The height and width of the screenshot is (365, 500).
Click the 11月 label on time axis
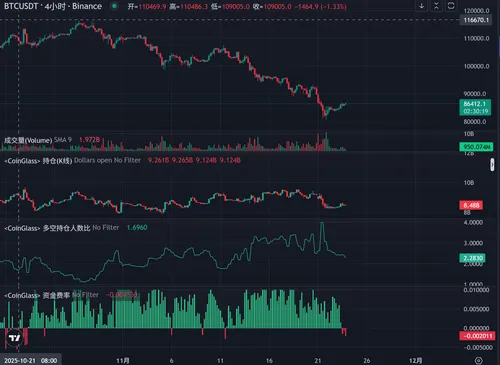123,360
